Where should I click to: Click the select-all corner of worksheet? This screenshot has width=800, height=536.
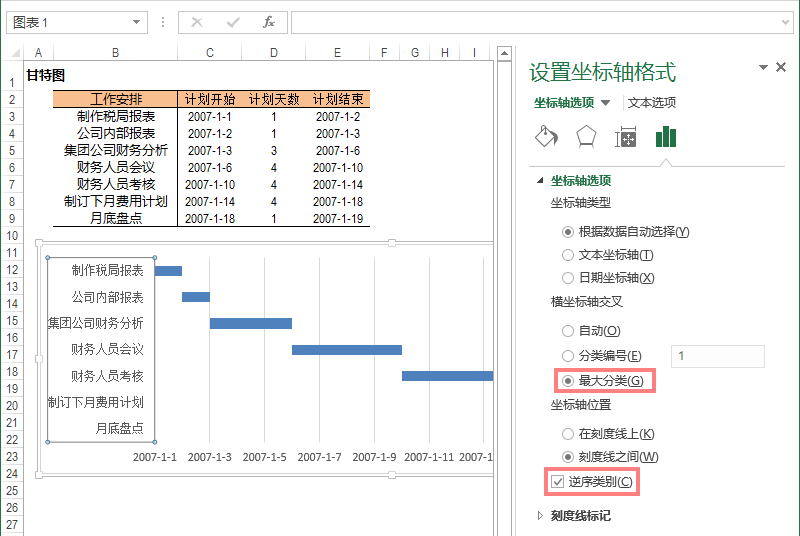(x=15, y=53)
